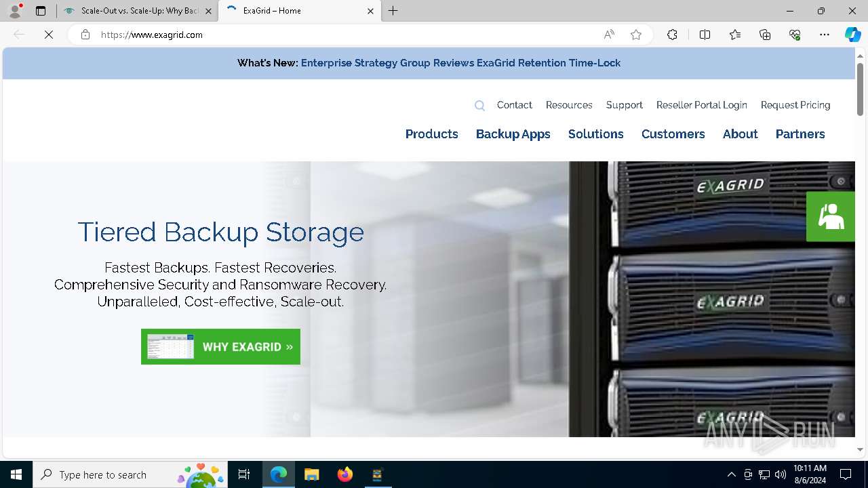Open the tab actions menu icon
Image resolution: width=868 pixels, height=488 pixels.
coord(41,11)
